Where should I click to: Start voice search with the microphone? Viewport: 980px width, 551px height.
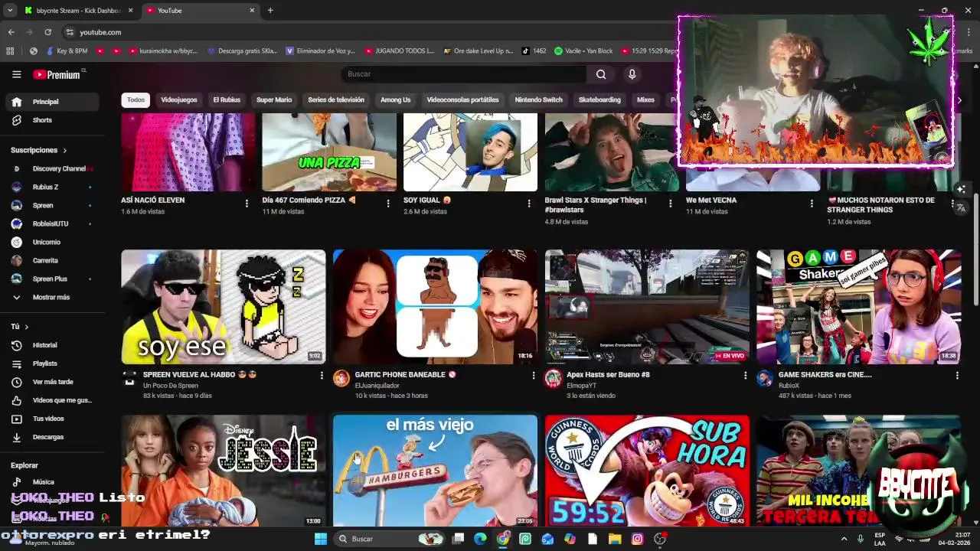coord(632,74)
